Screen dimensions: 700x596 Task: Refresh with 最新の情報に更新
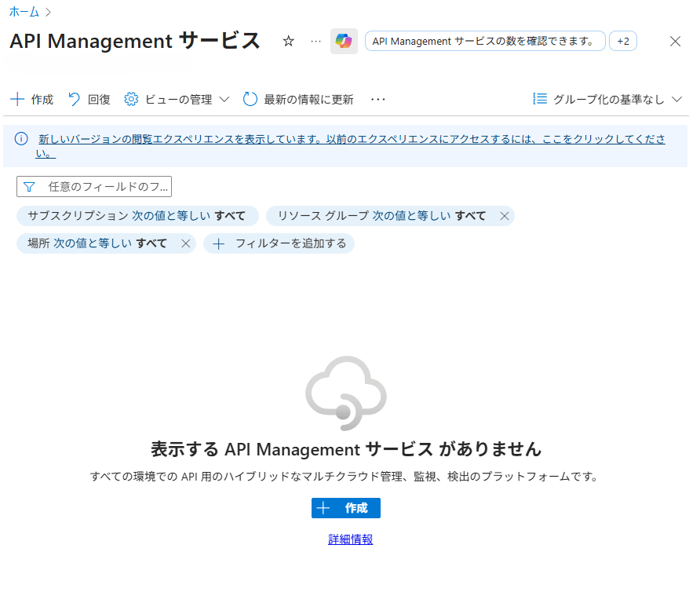coord(298,99)
